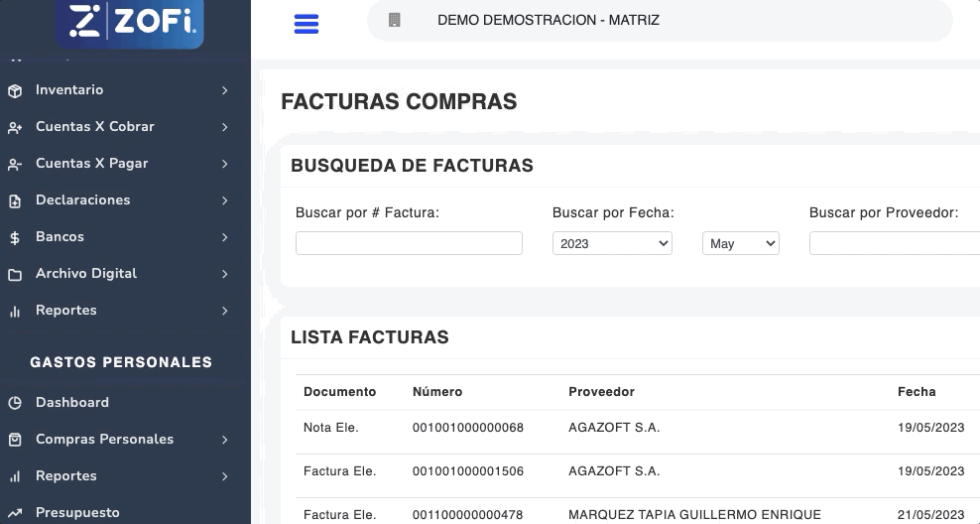Click the Inventario box icon
The image size is (980, 524).
point(15,90)
